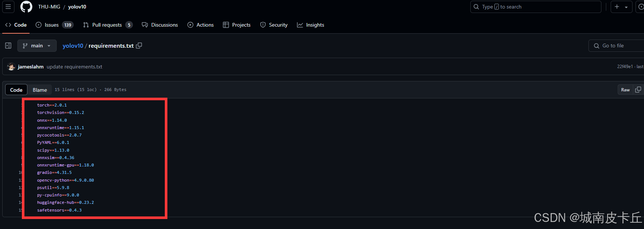This screenshot has width=644, height=229.
Task: Switch to Blame view
Action: coord(40,90)
